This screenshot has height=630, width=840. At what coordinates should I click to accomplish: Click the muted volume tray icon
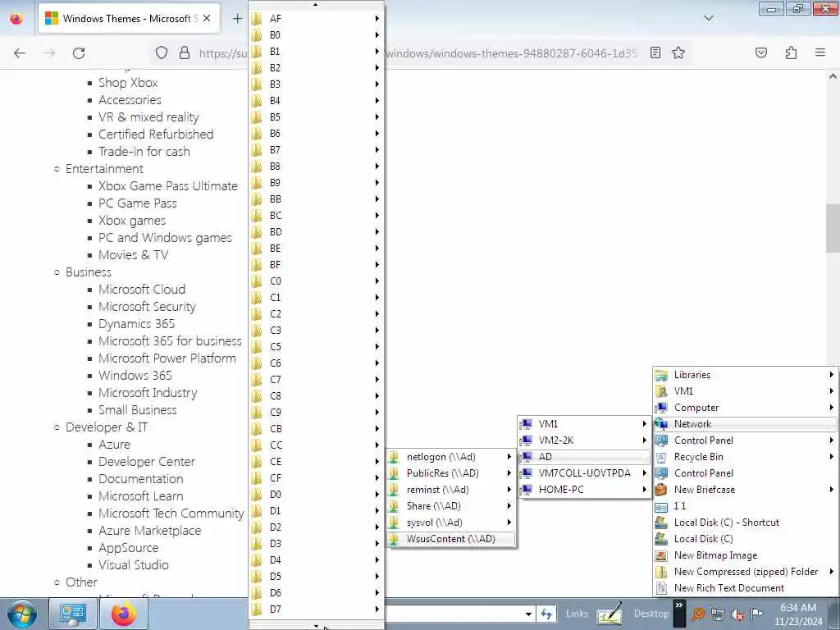(x=737, y=614)
